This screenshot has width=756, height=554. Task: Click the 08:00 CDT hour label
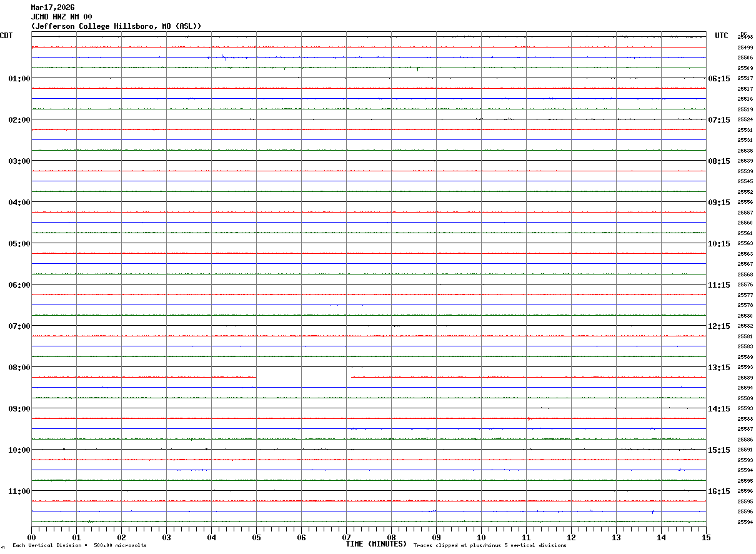pyautogui.click(x=19, y=367)
